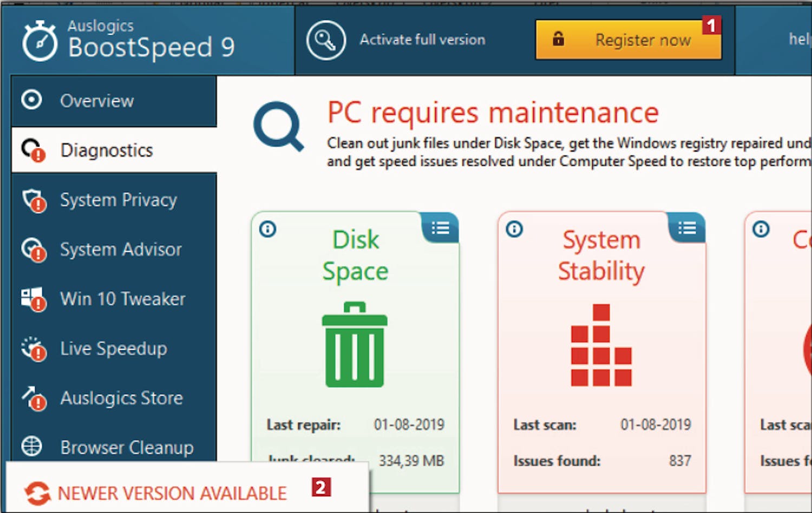This screenshot has height=513, width=812.
Task: Click info icon on third partially visible card
Action: tap(761, 229)
